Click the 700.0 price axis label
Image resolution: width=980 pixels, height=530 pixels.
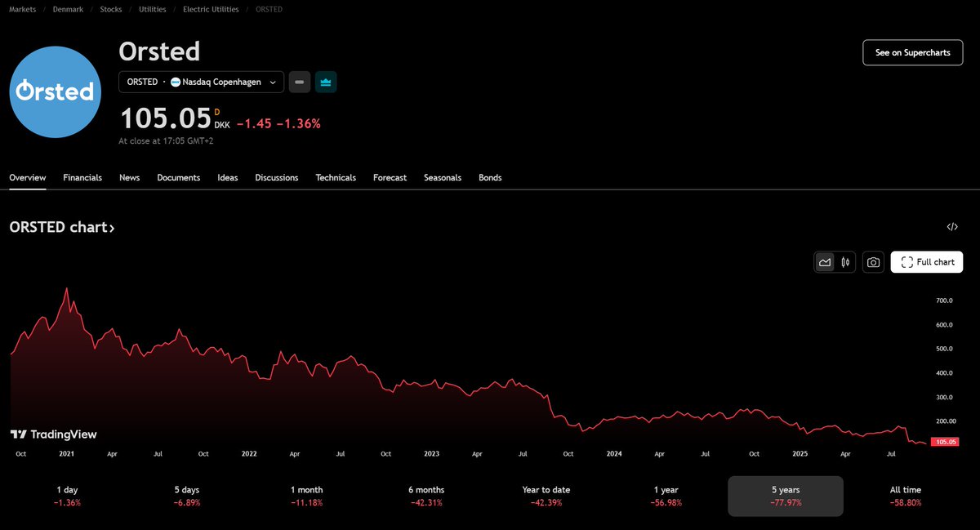click(x=944, y=301)
